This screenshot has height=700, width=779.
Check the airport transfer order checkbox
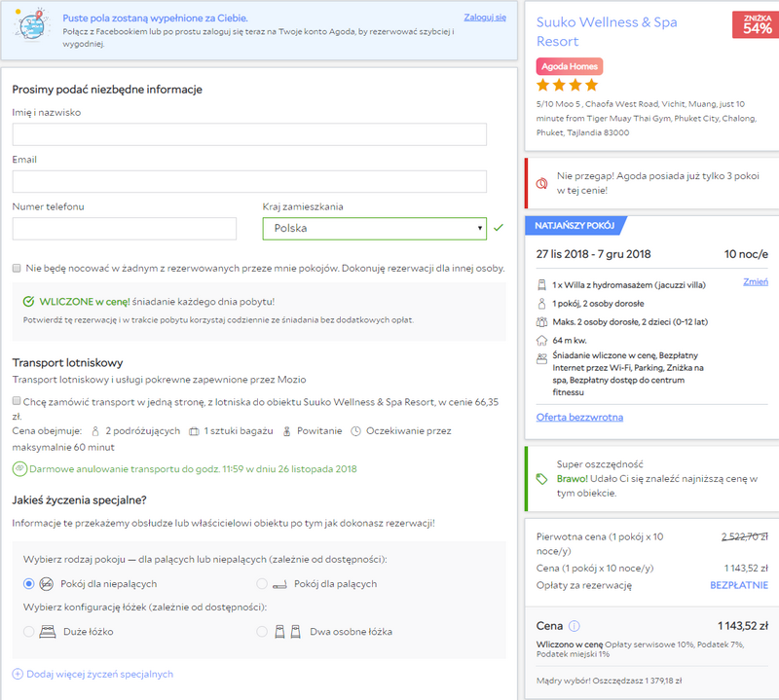coord(17,401)
